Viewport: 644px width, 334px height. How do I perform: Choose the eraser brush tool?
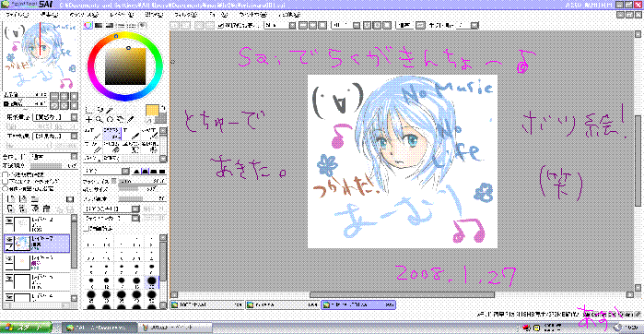112,147
